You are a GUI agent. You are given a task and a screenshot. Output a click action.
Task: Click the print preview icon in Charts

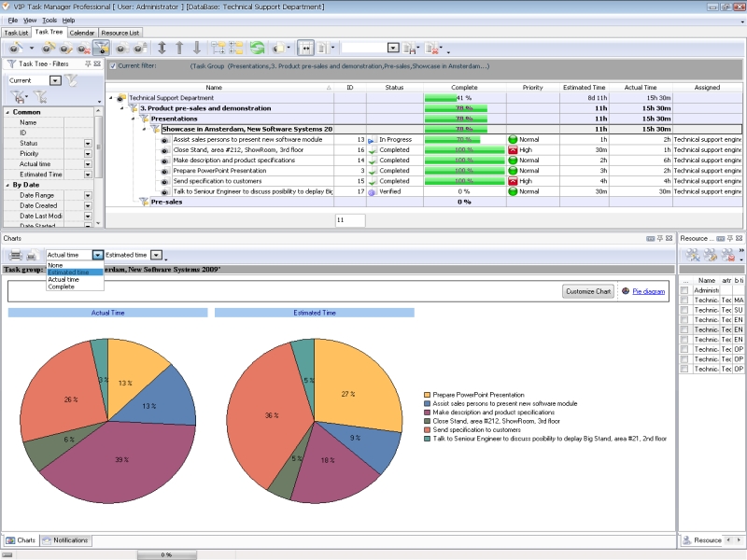[32, 255]
